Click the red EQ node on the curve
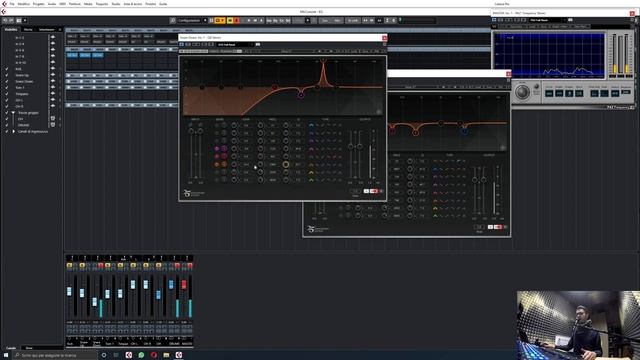The height and width of the screenshot is (360, 640). 275,87
